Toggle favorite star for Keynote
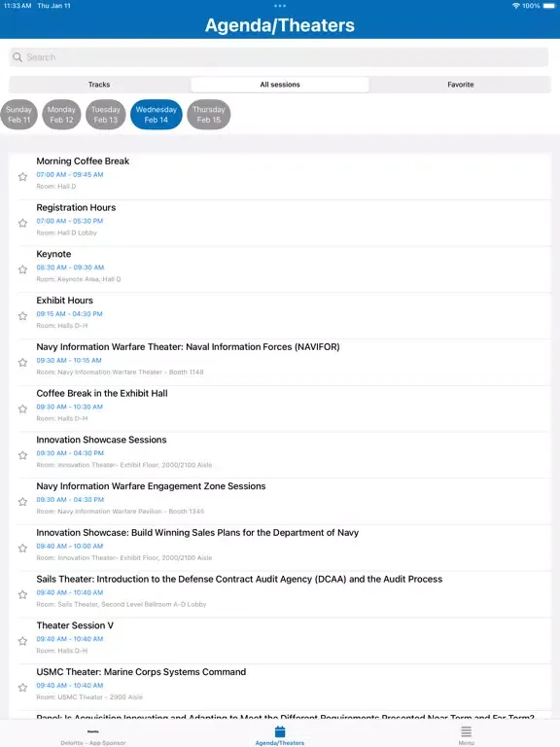The image size is (560, 747). pos(22,269)
